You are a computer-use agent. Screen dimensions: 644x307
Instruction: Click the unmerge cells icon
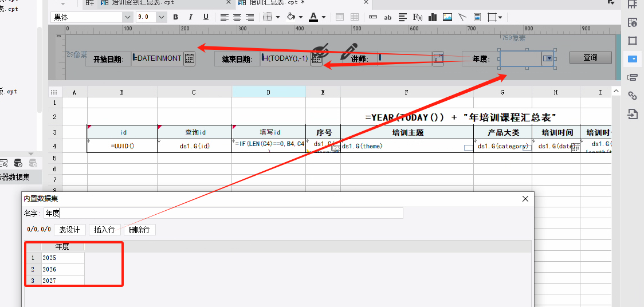(x=355, y=17)
